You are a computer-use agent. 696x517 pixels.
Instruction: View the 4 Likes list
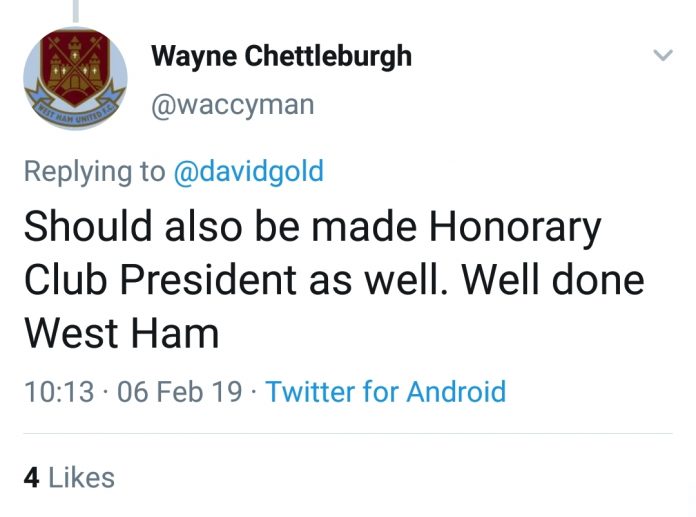coord(69,478)
